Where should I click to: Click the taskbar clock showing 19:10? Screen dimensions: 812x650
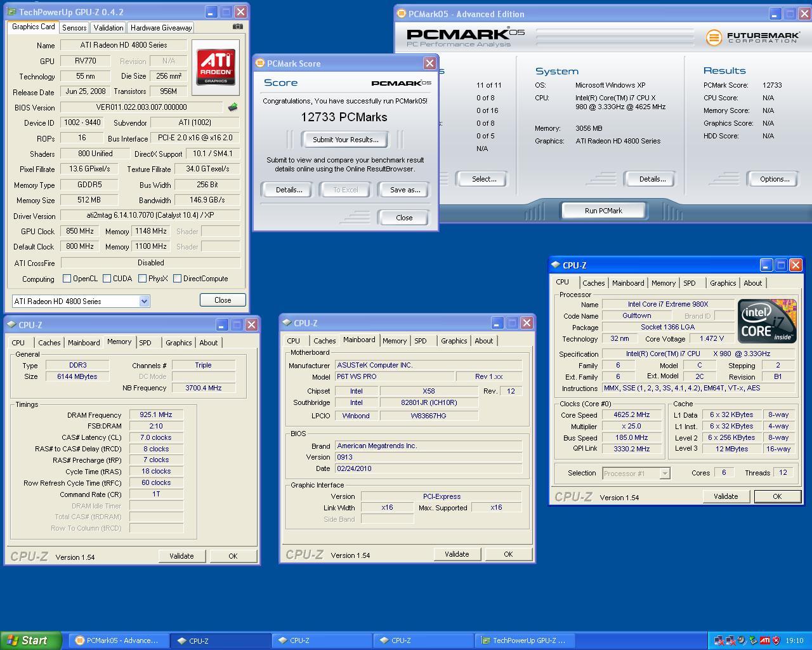794,640
